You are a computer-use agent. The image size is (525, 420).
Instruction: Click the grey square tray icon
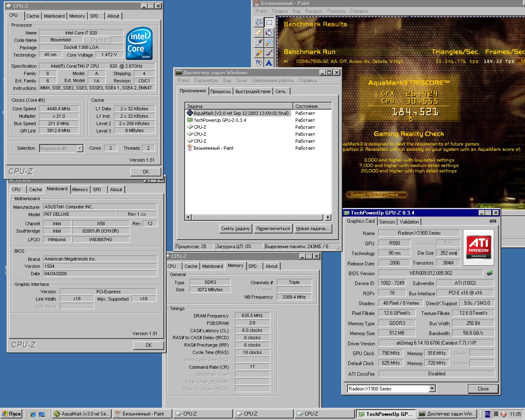496,414
